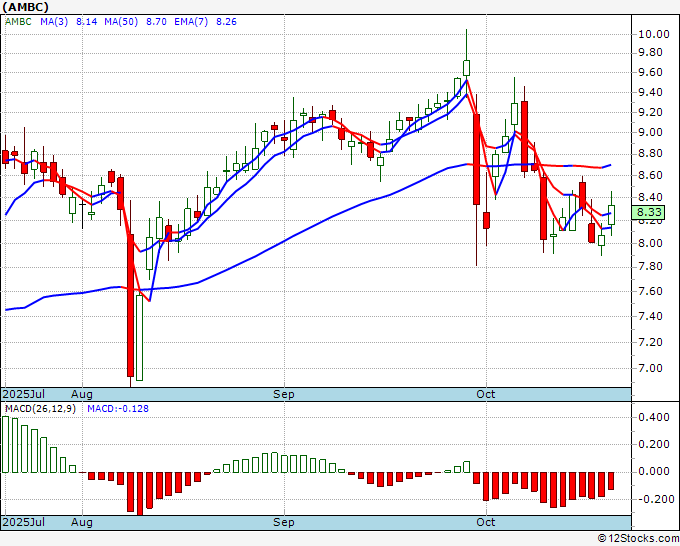Click the tall green August rebound candlestick

(x=140, y=338)
